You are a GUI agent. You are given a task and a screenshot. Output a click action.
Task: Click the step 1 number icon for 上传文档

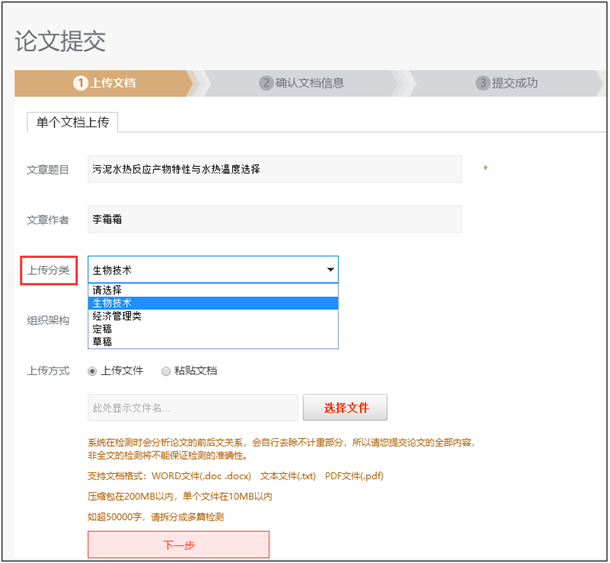[81, 83]
